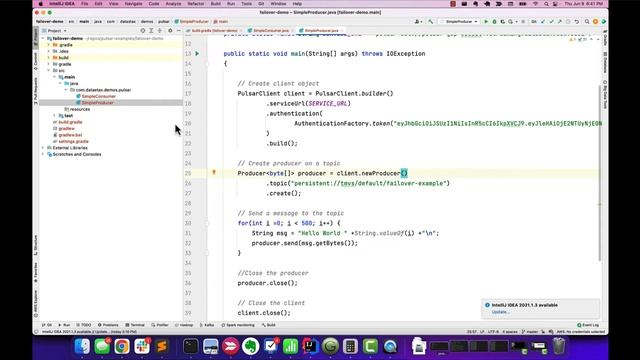The image size is (640, 360).
Task: Select build.gradle in project tree
Action: pos(70,122)
